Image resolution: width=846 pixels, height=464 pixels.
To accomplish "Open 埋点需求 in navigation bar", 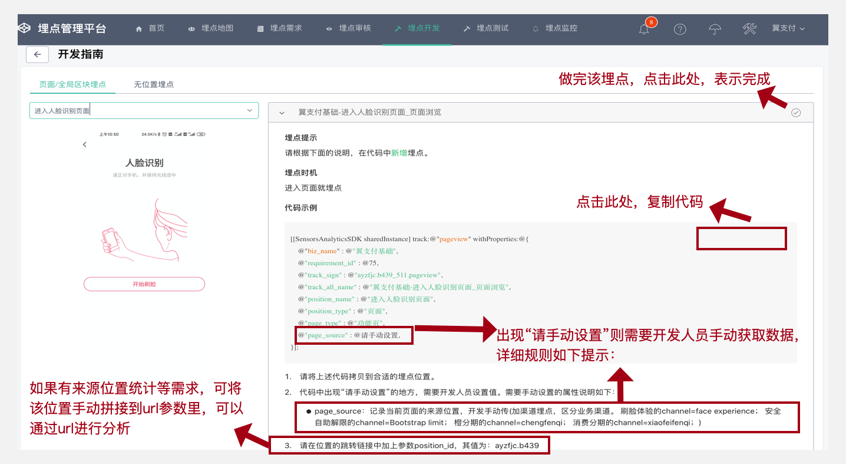I will click(x=279, y=29).
